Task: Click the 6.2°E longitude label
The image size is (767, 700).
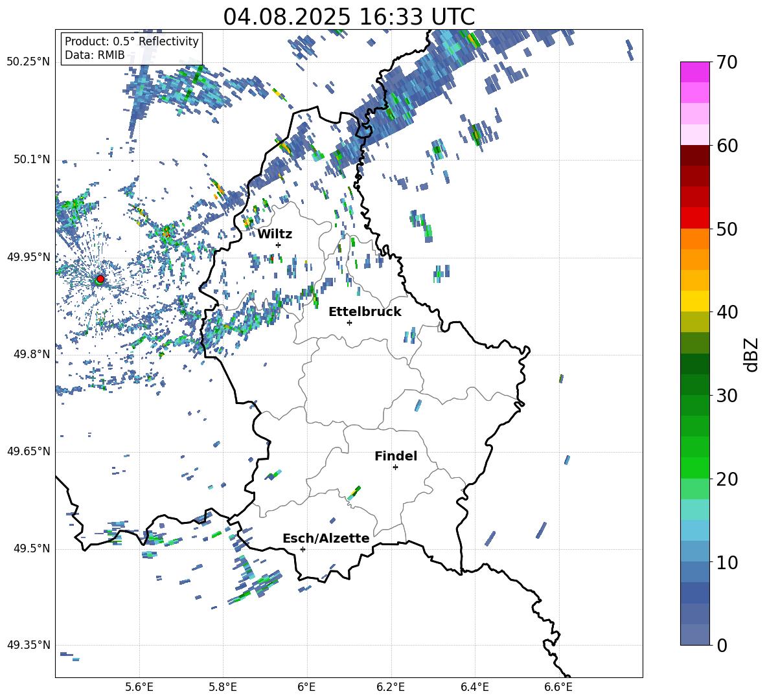Action: click(391, 687)
